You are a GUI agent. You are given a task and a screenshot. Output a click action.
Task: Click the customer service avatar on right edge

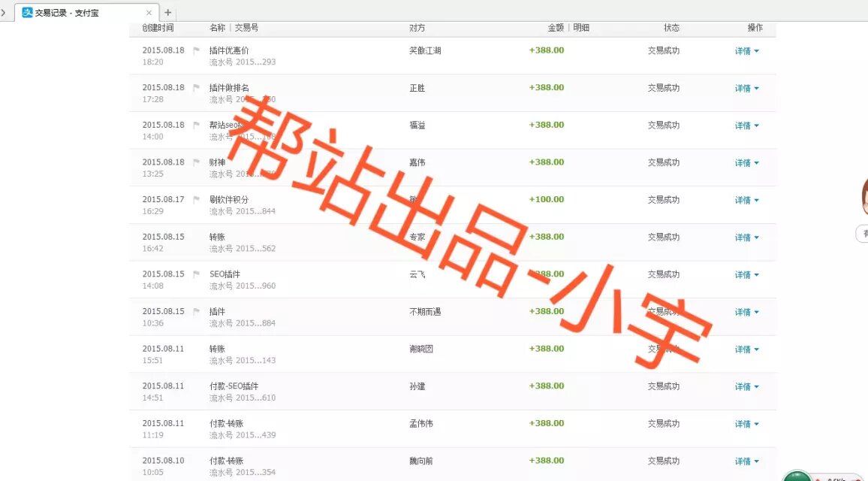(864, 197)
